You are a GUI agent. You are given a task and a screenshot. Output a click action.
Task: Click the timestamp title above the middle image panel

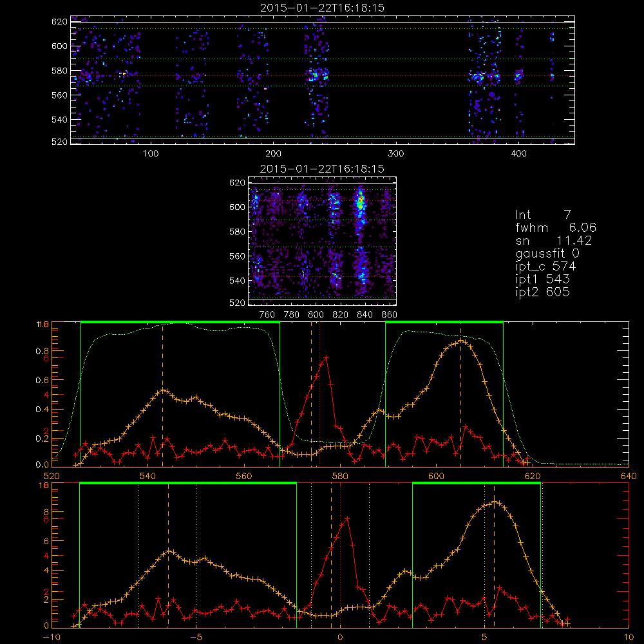pos(322,169)
